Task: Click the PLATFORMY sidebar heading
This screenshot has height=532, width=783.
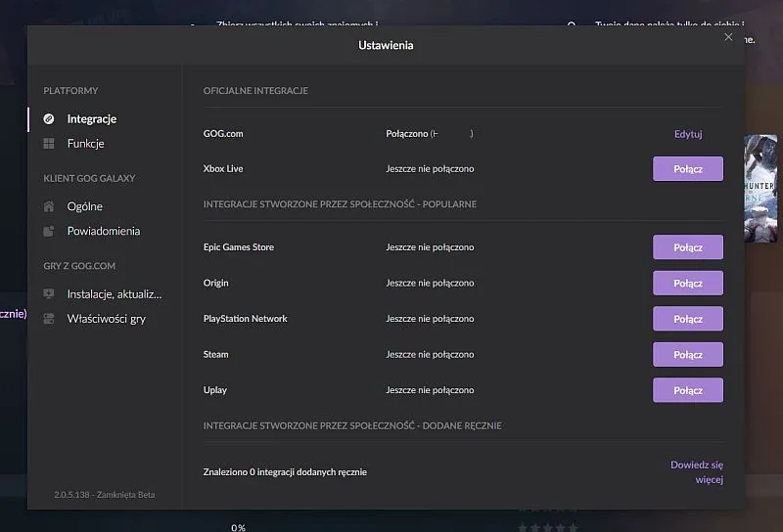Action: point(70,91)
